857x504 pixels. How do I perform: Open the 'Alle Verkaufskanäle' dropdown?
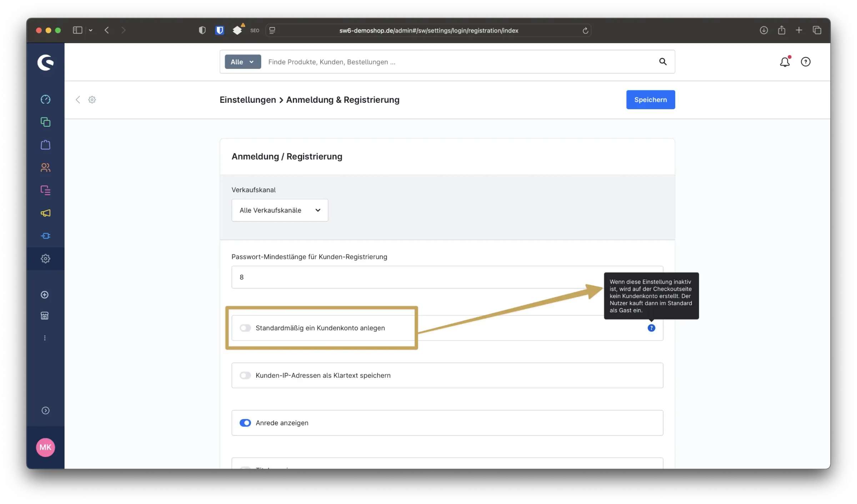(x=280, y=210)
